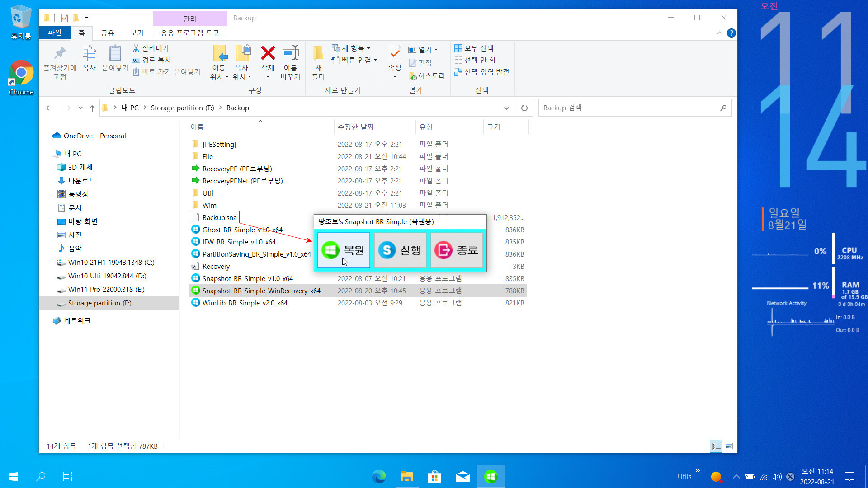Click the 복사 copy ribbon icon
Screen dimensions: 868x488
89,58
